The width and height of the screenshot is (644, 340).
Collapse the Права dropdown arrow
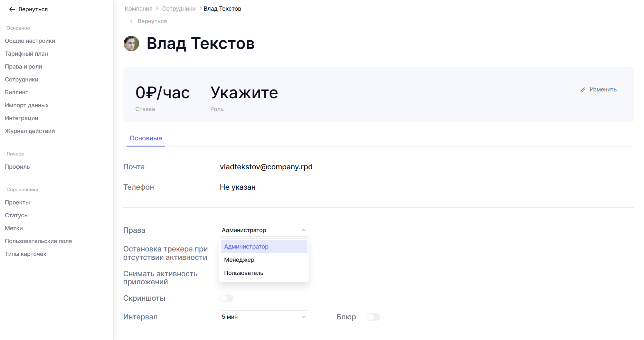tap(303, 230)
